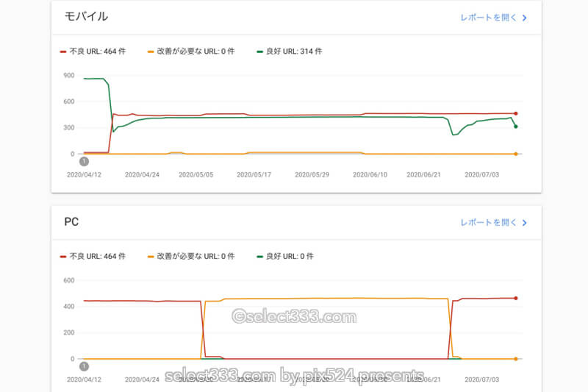
Task: Select 不良 URL: 464 件 legend in モバイル chart
Action: click(x=93, y=51)
